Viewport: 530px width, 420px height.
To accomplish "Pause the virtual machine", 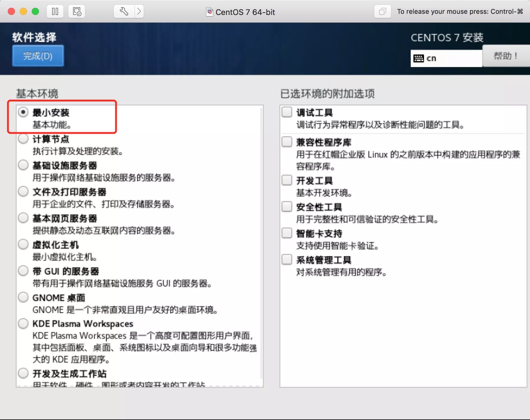I will [55, 12].
